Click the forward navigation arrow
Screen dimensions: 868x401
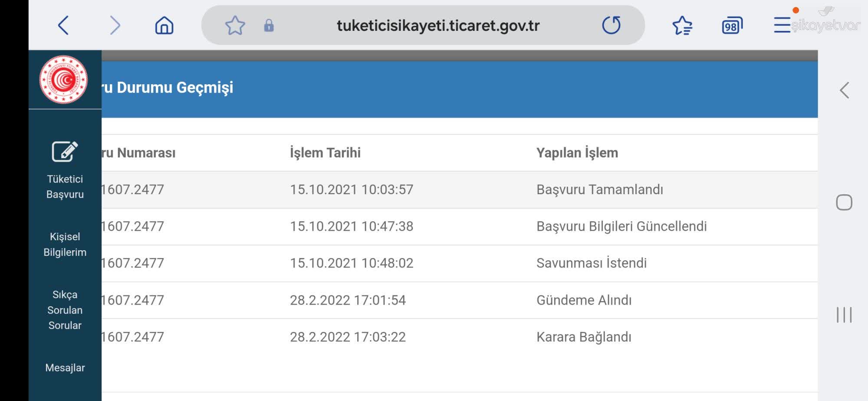coord(114,25)
